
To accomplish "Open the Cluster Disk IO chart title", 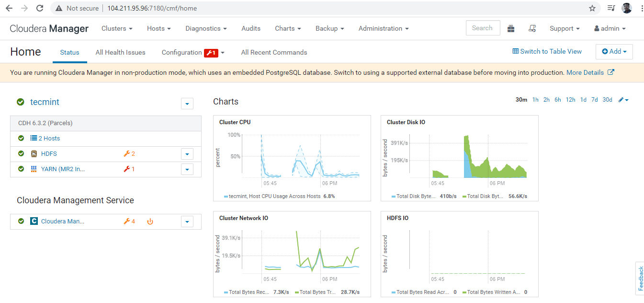I will [406, 122].
